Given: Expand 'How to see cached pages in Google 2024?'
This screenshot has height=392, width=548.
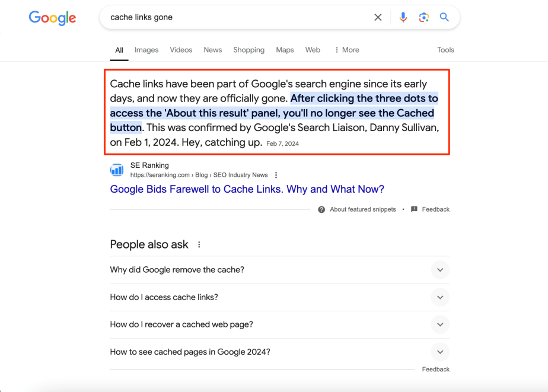Looking at the screenshot, I should click(440, 352).
